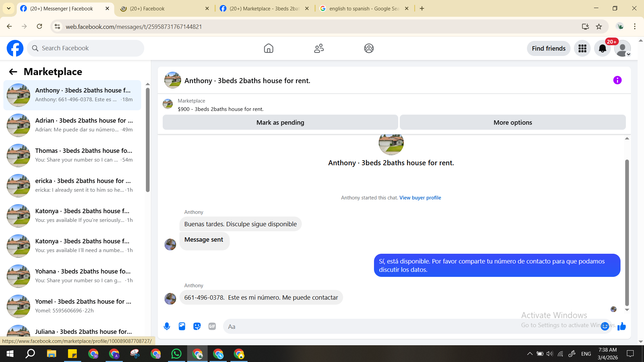644x362 pixels.
Task: Open the sticker picker icon
Action: click(x=197, y=326)
